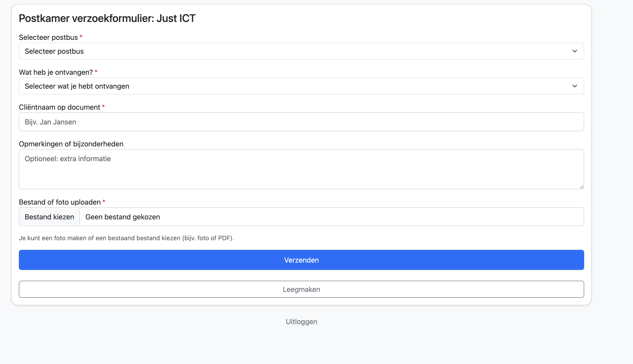This screenshot has width=633, height=364.
Task: Log out via the Uitloggen link
Action: 301,321
